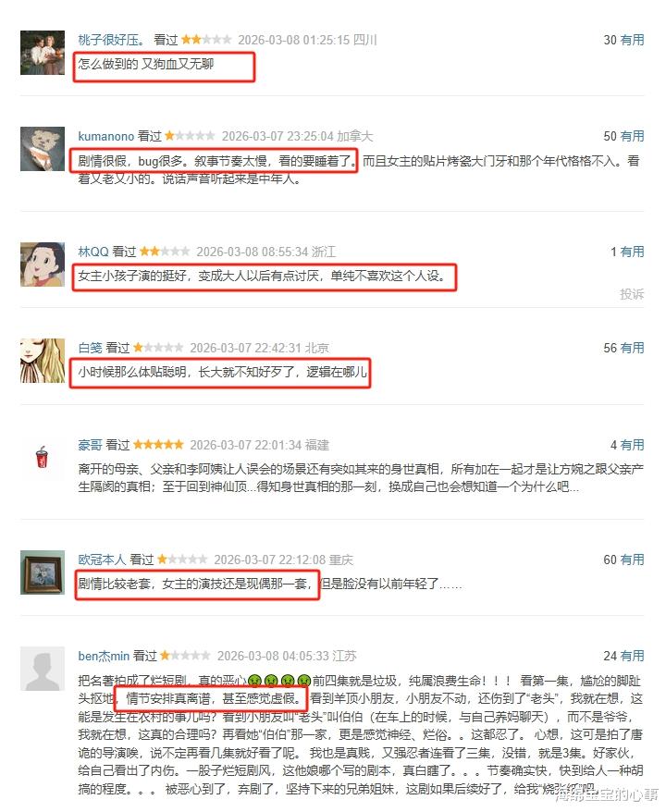The width and height of the screenshot is (666, 812).
Task: Visit 豪哥 username profile link
Action: click(x=90, y=445)
